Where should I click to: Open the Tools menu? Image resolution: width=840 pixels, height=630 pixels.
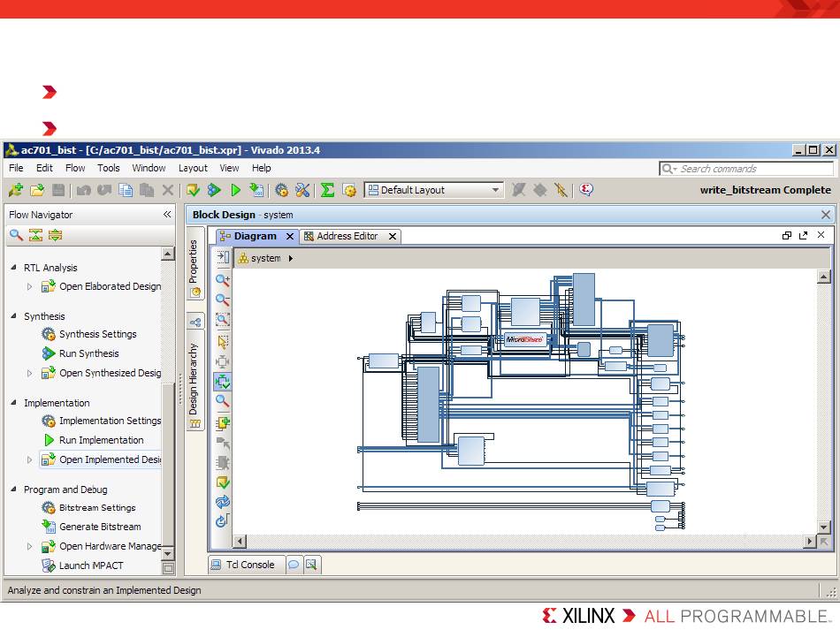click(x=109, y=168)
